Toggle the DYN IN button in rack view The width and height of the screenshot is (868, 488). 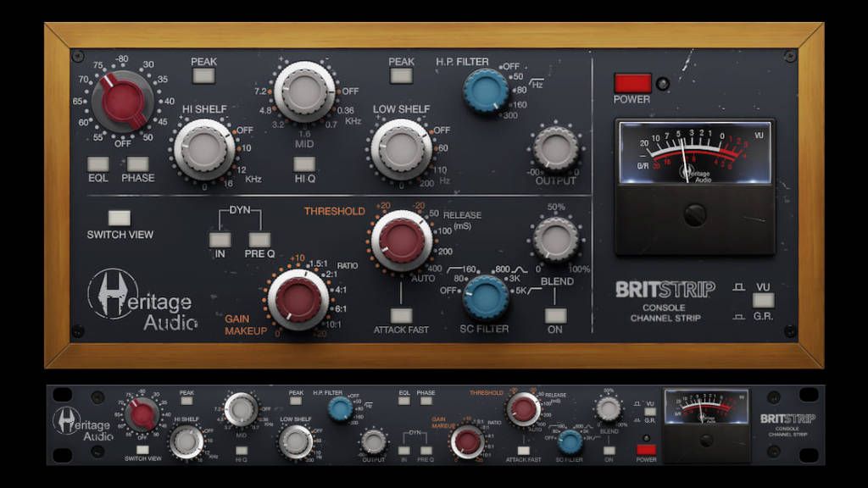[404, 450]
